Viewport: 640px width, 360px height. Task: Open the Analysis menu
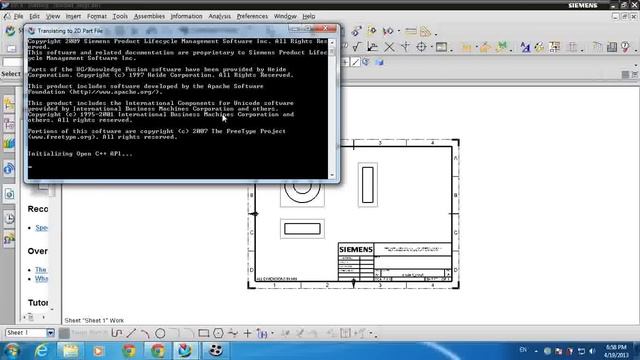point(220,16)
